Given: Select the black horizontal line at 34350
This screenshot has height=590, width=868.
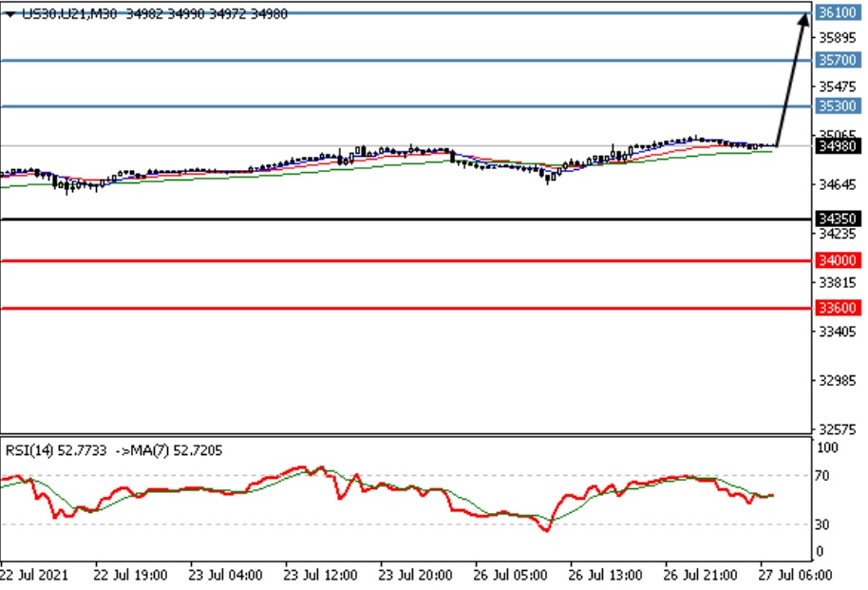Looking at the screenshot, I should 406,219.
